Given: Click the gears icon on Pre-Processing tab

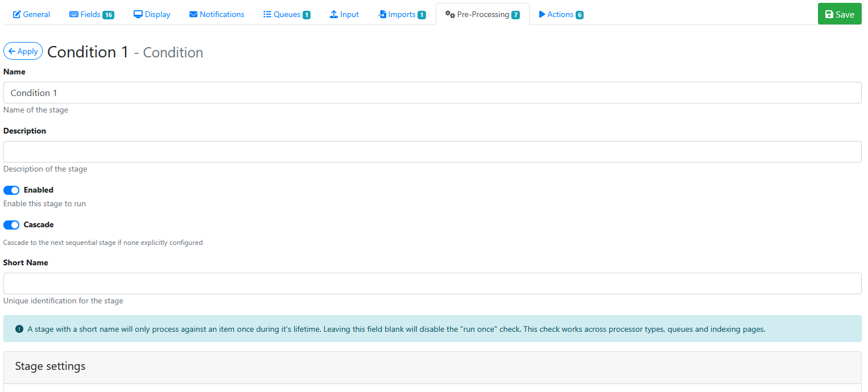Looking at the screenshot, I should pyautogui.click(x=450, y=14).
